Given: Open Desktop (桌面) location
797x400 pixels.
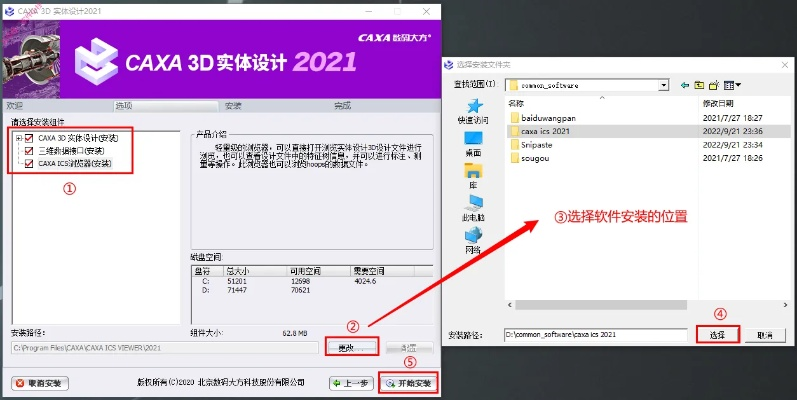Looking at the screenshot, I should 473,144.
